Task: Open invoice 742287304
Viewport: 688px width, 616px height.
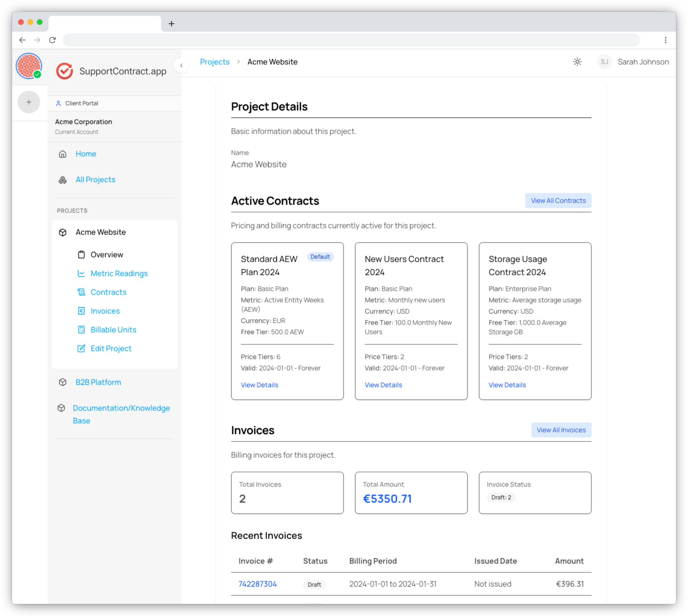Action: click(258, 583)
